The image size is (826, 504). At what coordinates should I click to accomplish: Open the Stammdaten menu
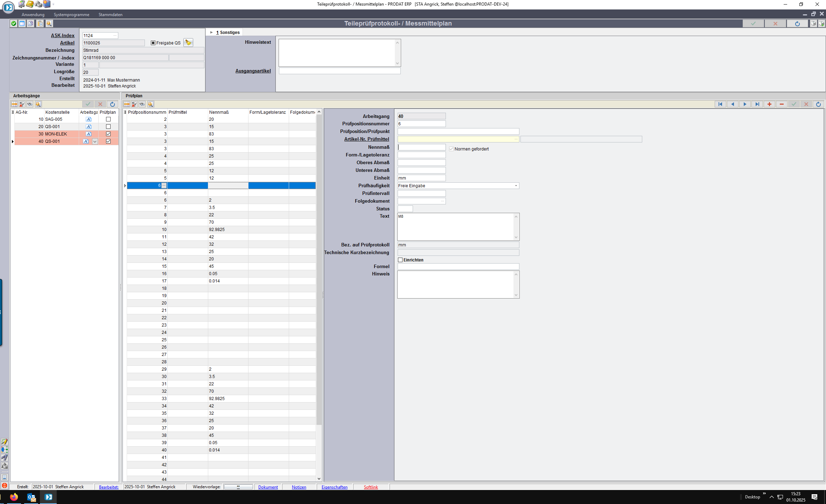[x=110, y=15]
